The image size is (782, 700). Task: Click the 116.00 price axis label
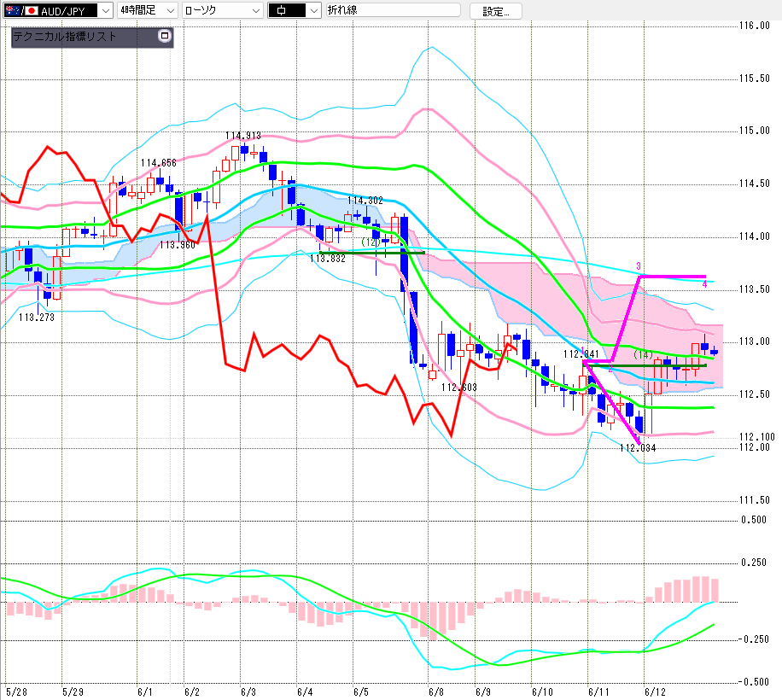pos(755,26)
